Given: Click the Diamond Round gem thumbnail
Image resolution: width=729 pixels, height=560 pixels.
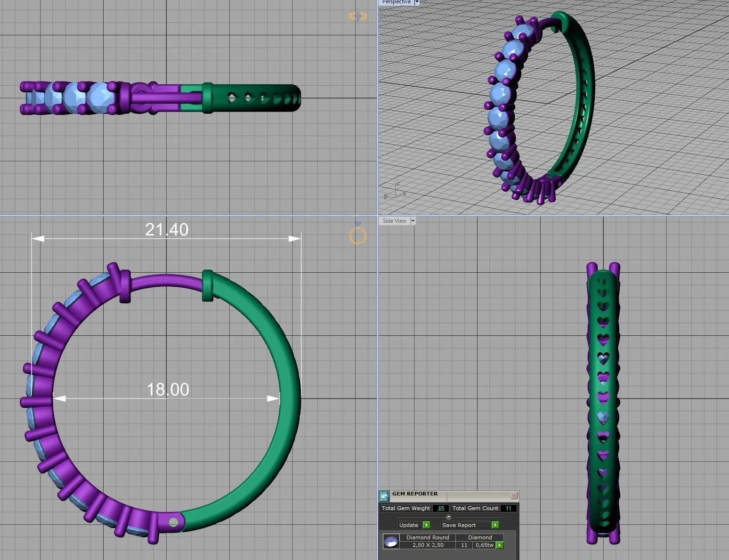Looking at the screenshot, I should click(x=391, y=542).
